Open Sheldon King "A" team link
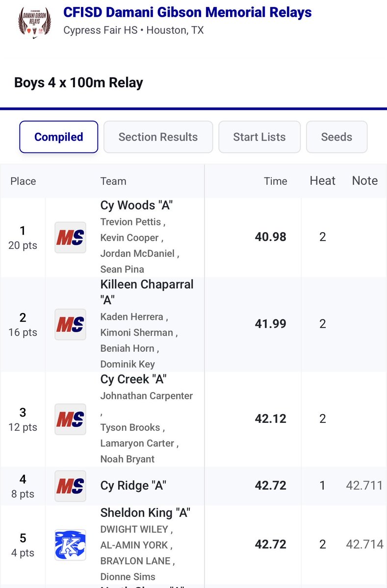Image resolution: width=387 pixels, height=588 pixels. pos(145,513)
